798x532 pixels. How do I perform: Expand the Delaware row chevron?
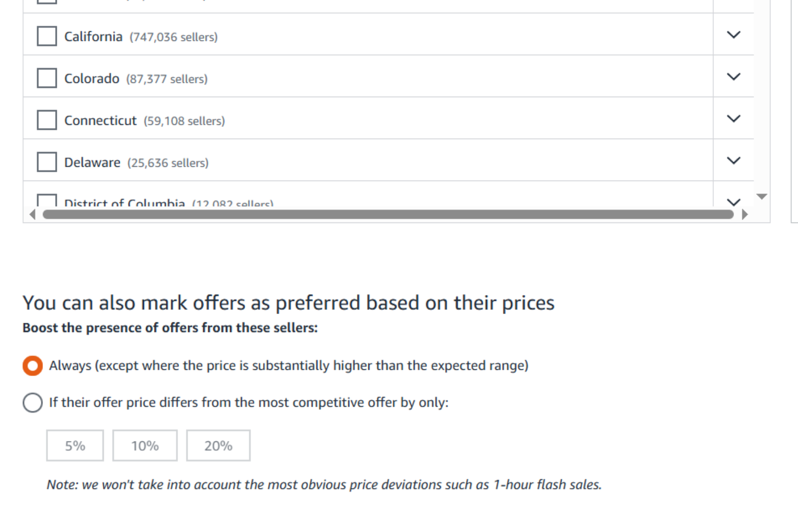point(734,161)
